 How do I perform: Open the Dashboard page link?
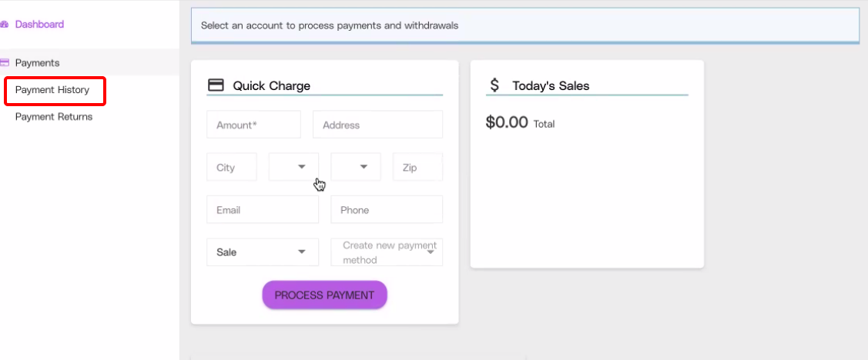(39, 25)
